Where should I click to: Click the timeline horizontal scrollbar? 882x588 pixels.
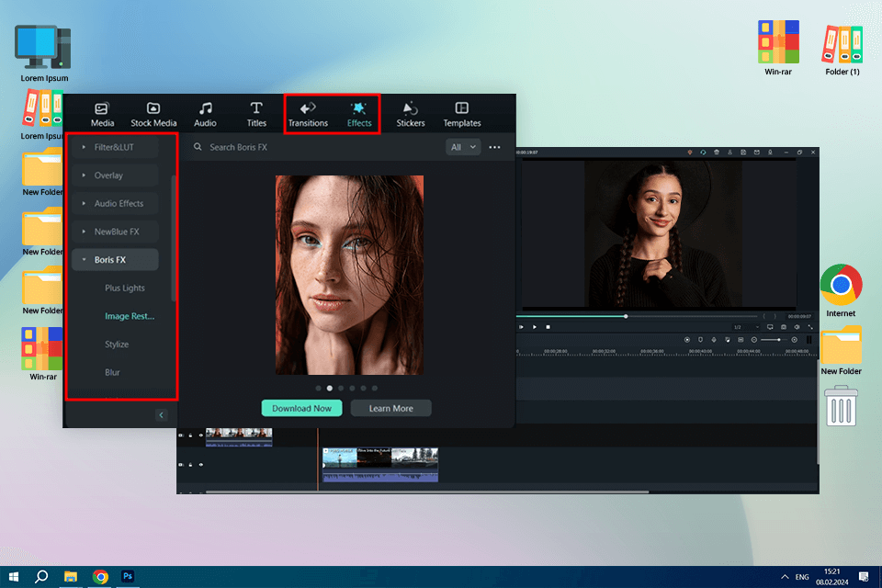(427, 492)
